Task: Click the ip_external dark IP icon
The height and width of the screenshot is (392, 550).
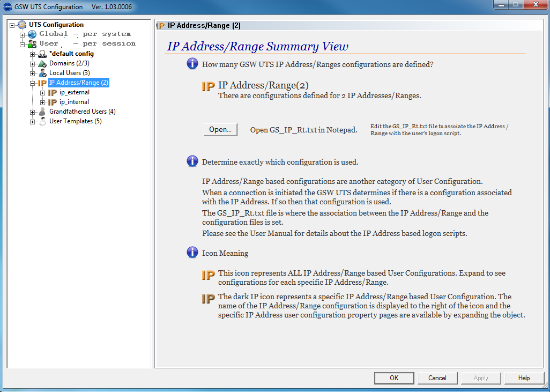Action: pos(53,92)
